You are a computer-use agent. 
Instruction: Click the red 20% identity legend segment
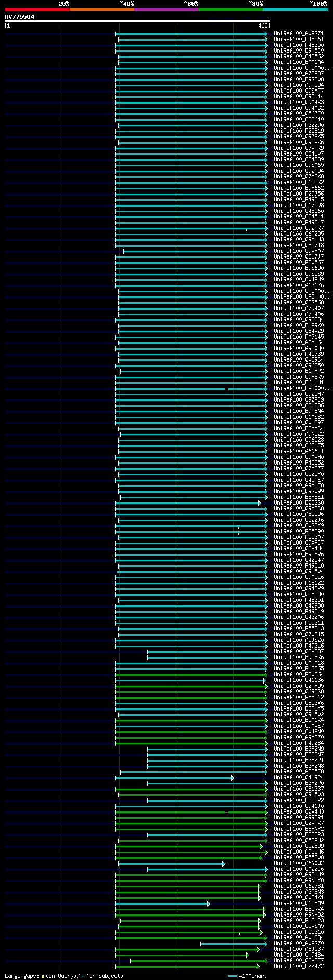point(37,9)
